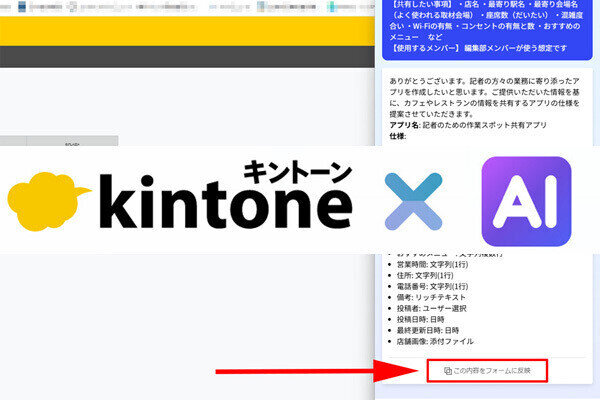Click the 'アプリ名' line in AI reply
600x400 pixels.
coord(468,125)
